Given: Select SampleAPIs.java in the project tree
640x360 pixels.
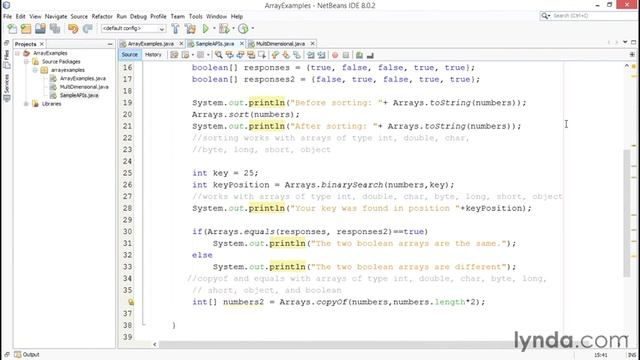Looking at the screenshot, I should 79,95.
